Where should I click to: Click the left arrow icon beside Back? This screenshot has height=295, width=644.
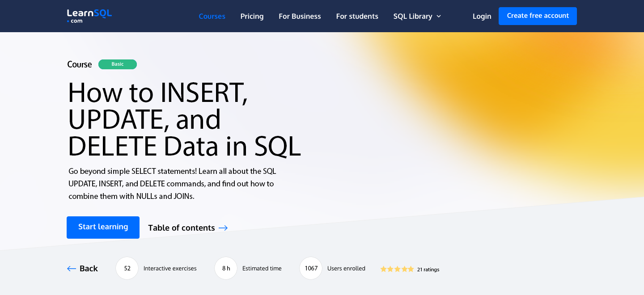pos(72,269)
